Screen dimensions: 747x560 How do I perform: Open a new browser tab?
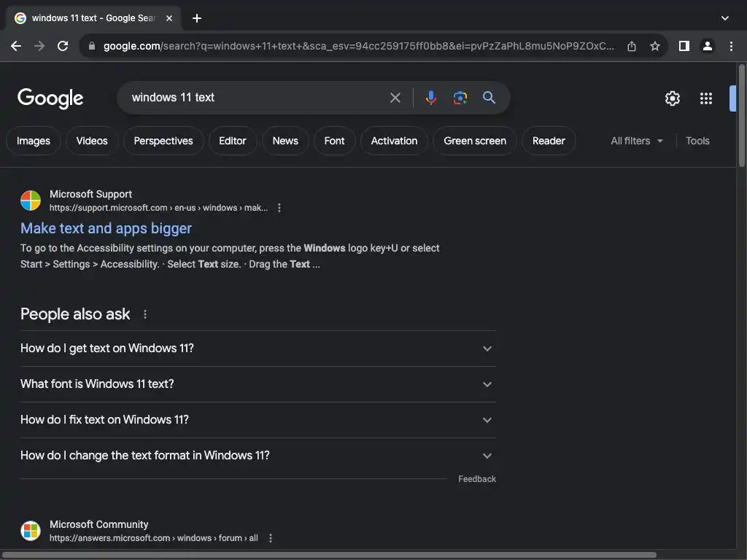[197, 18]
